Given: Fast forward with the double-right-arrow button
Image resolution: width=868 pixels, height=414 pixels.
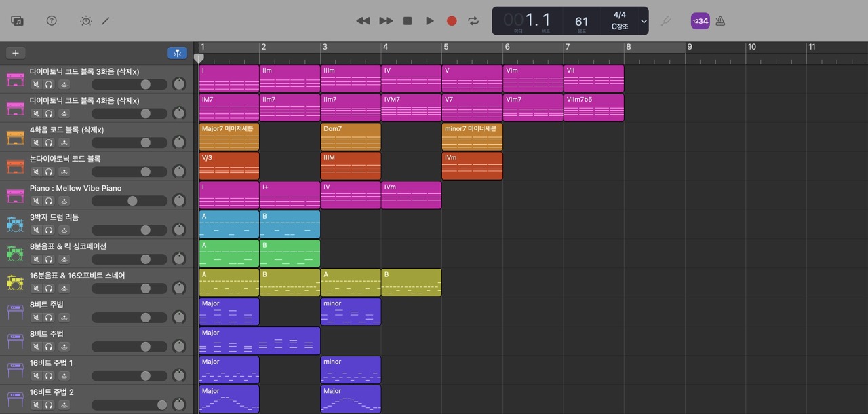Looking at the screenshot, I should click(386, 21).
